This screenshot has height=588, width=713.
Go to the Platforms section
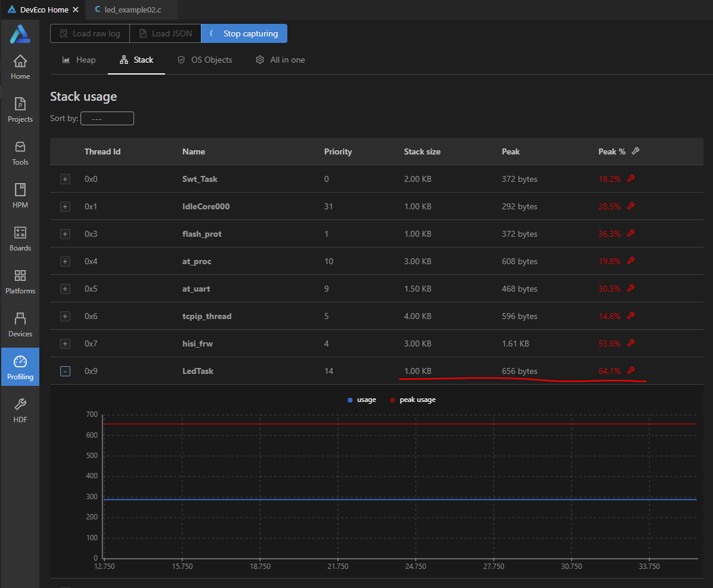point(20,281)
